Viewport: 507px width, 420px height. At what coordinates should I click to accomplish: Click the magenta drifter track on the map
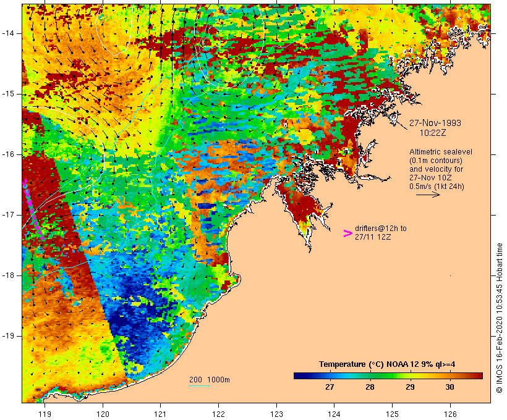coord(32,210)
